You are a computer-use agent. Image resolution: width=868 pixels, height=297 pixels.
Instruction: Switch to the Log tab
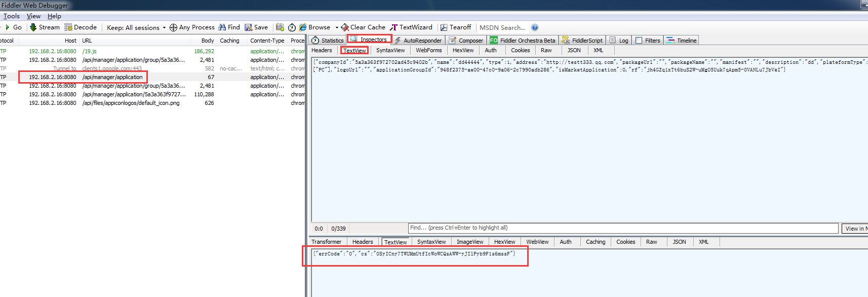tap(619, 41)
